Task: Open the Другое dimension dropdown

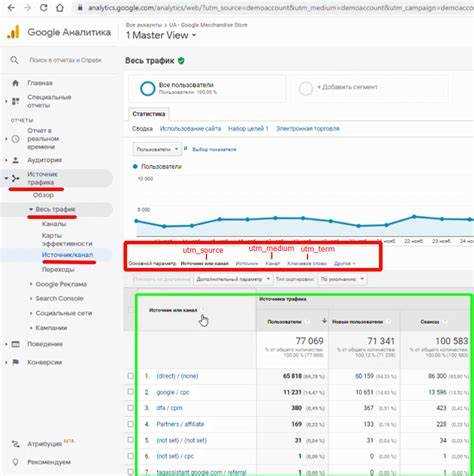Action: coord(344,264)
